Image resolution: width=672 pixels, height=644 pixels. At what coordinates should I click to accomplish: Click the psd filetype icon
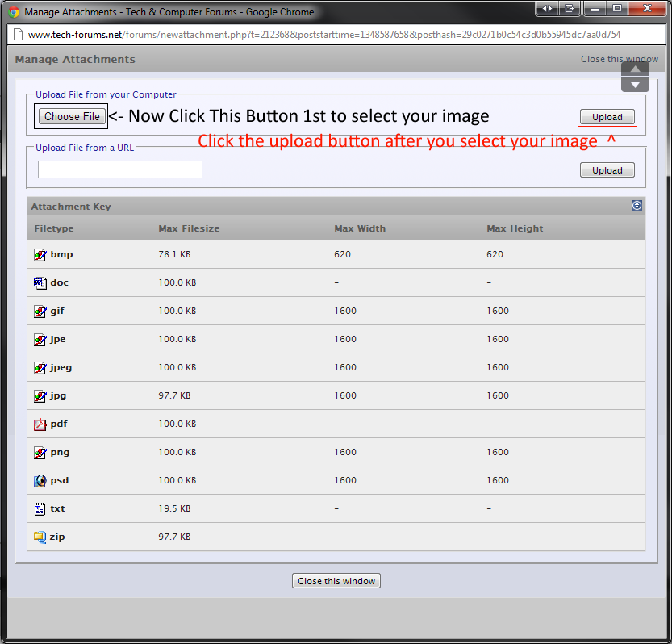point(40,481)
